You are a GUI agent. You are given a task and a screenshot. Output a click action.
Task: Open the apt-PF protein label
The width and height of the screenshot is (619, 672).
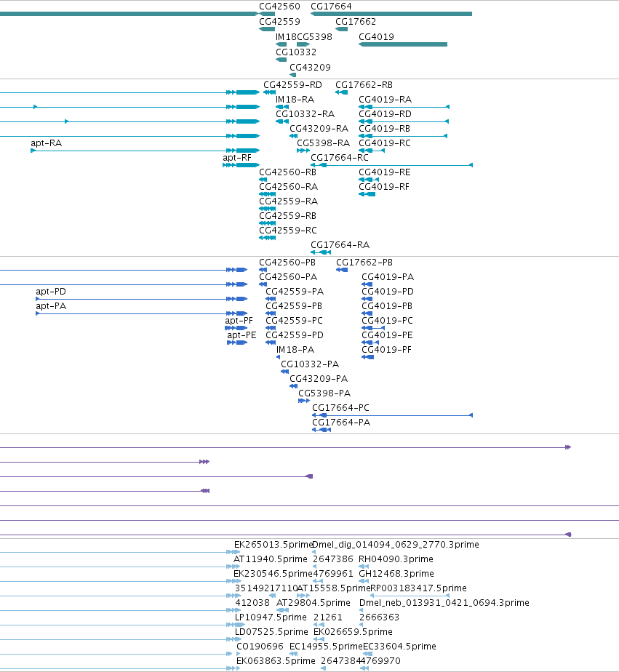[x=239, y=321]
